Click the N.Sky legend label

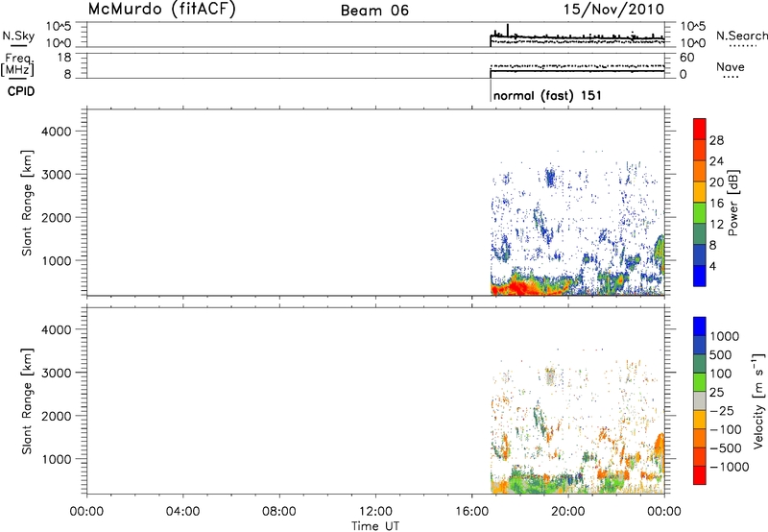tap(18, 36)
